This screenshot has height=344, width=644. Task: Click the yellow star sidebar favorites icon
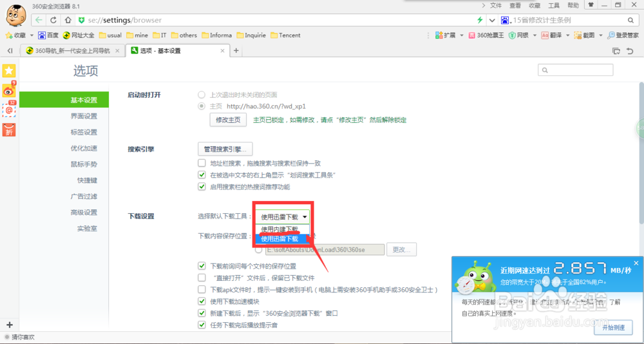9,71
